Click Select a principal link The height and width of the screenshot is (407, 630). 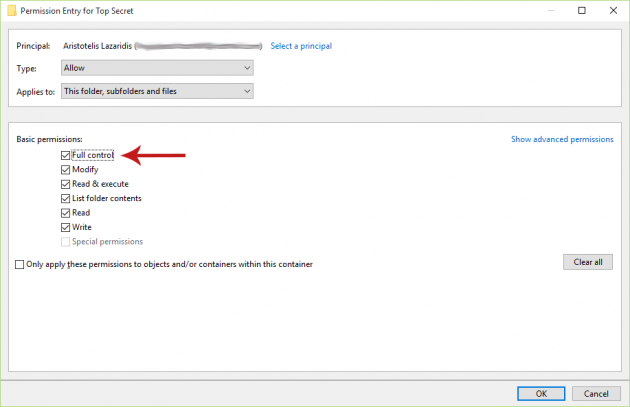click(301, 46)
